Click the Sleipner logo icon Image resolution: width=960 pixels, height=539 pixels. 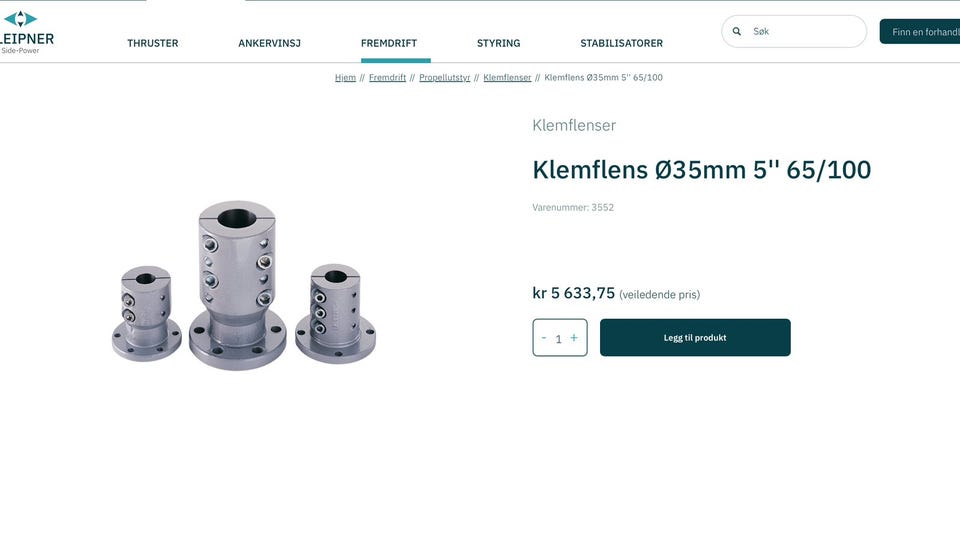(x=20, y=19)
